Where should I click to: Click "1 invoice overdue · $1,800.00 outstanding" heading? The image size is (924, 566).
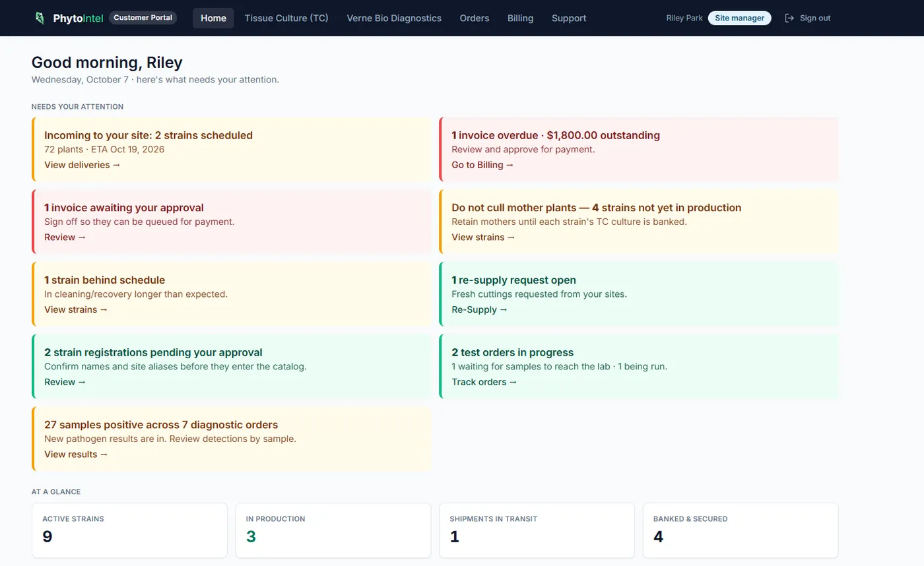tap(556, 135)
